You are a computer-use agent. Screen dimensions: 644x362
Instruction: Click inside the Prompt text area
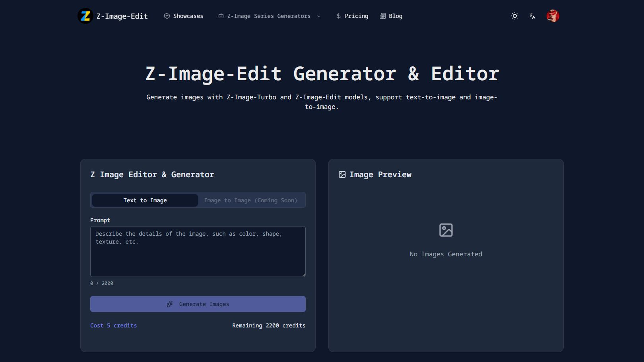coord(198,251)
